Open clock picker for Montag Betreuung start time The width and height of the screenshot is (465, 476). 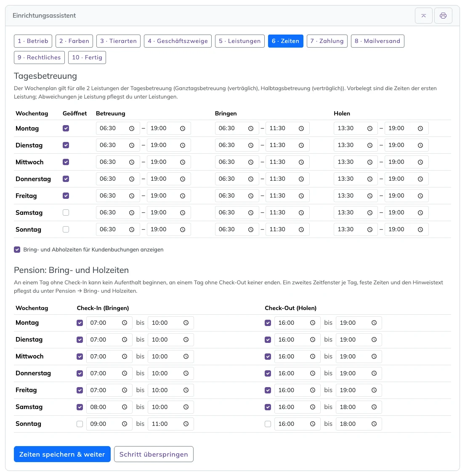132,128
